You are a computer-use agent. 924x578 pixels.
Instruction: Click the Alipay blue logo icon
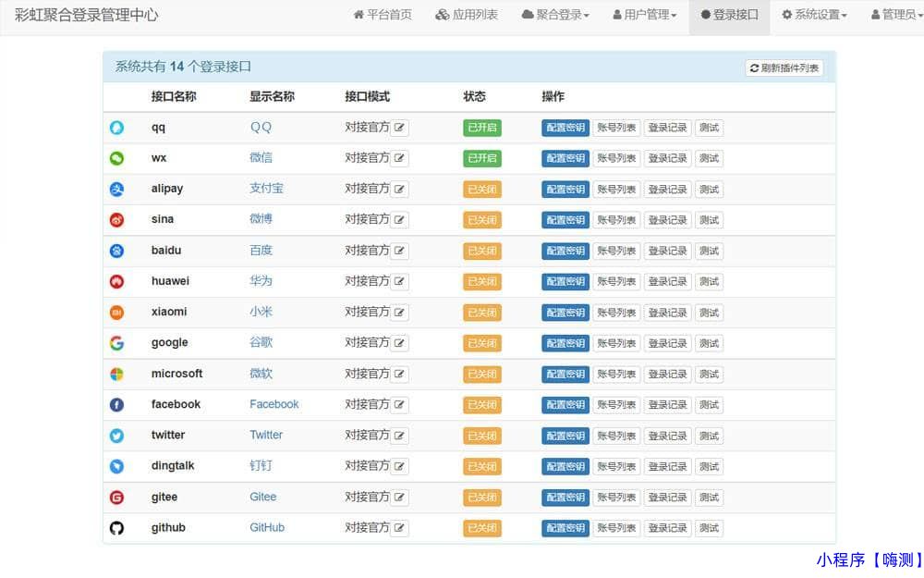pos(116,189)
